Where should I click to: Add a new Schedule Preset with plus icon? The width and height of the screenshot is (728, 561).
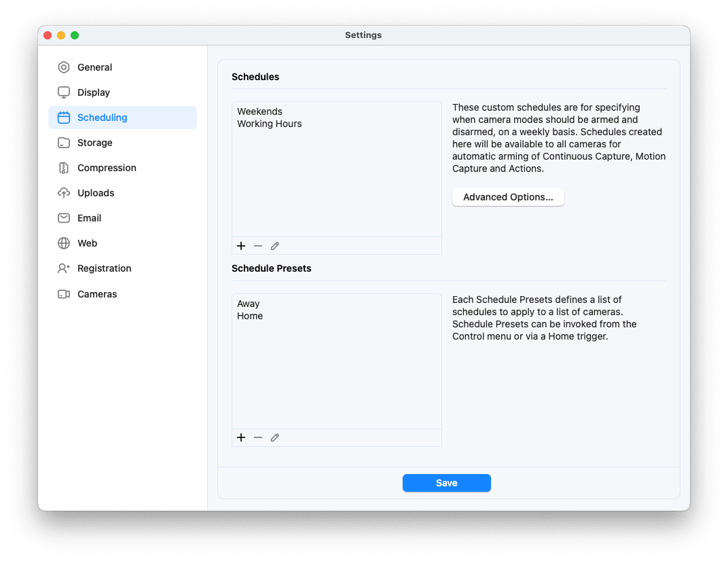(241, 437)
